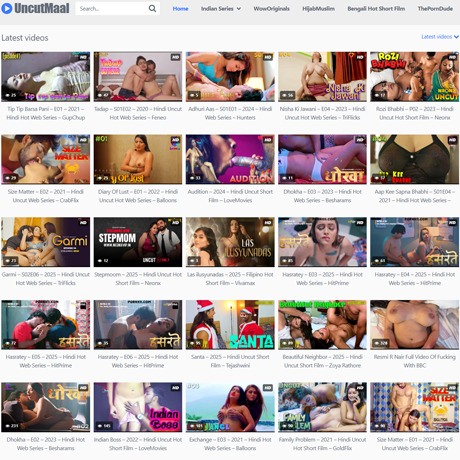The image size is (460, 460).
Task: Focus the Search text field
Action: [112, 9]
